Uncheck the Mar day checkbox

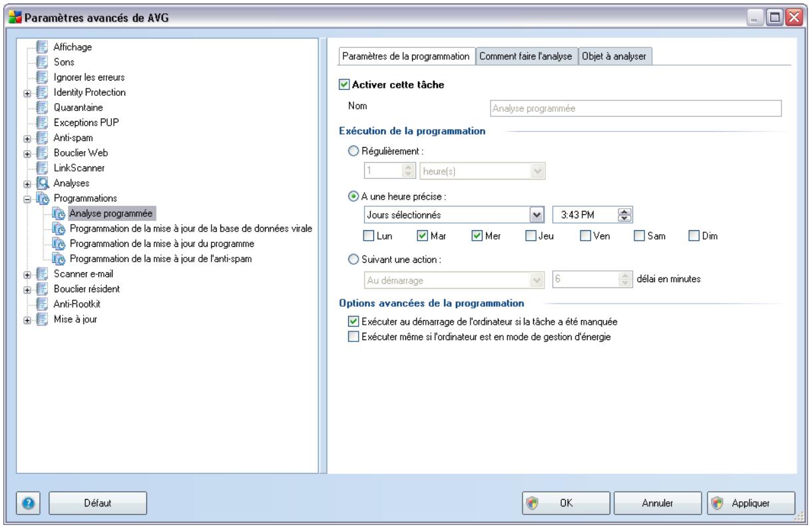coord(422,236)
